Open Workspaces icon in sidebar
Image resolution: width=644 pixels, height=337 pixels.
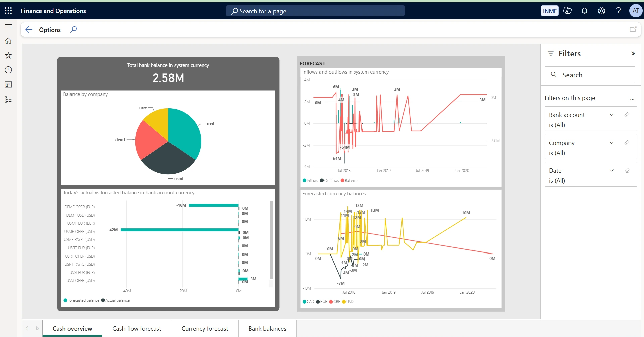pyautogui.click(x=8, y=85)
